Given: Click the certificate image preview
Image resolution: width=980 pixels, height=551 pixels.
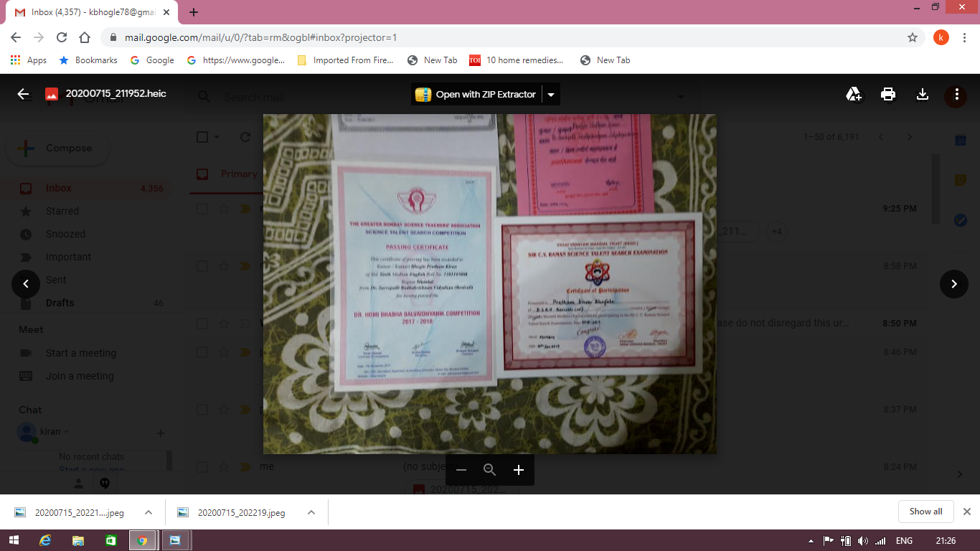Looking at the screenshot, I should pos(490,284).
